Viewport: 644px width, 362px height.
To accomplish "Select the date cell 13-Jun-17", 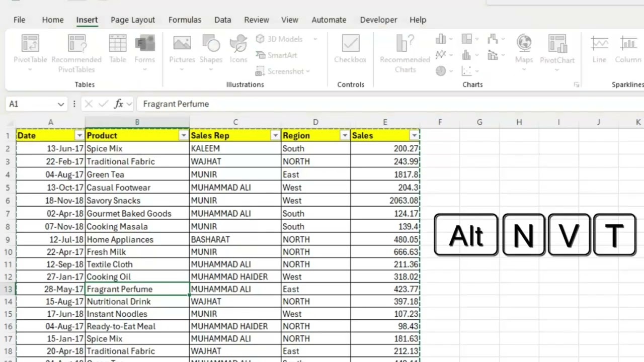I will tap(50, 149).
